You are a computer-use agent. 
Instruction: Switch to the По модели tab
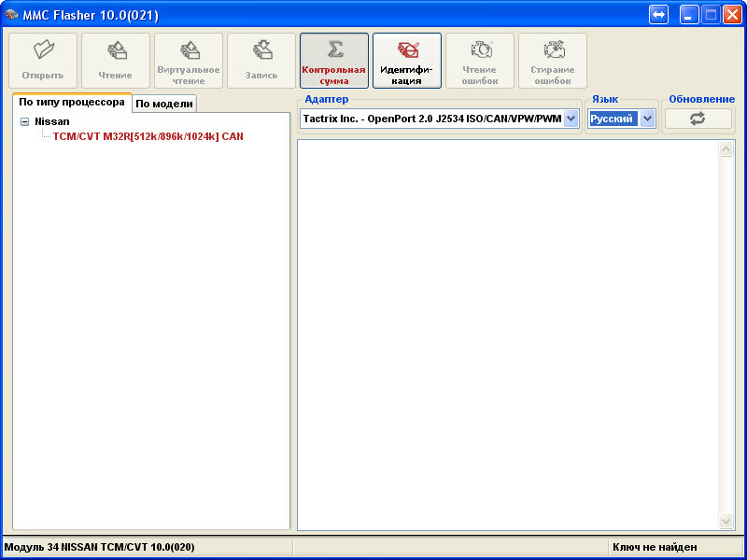(x=164, y=104)
